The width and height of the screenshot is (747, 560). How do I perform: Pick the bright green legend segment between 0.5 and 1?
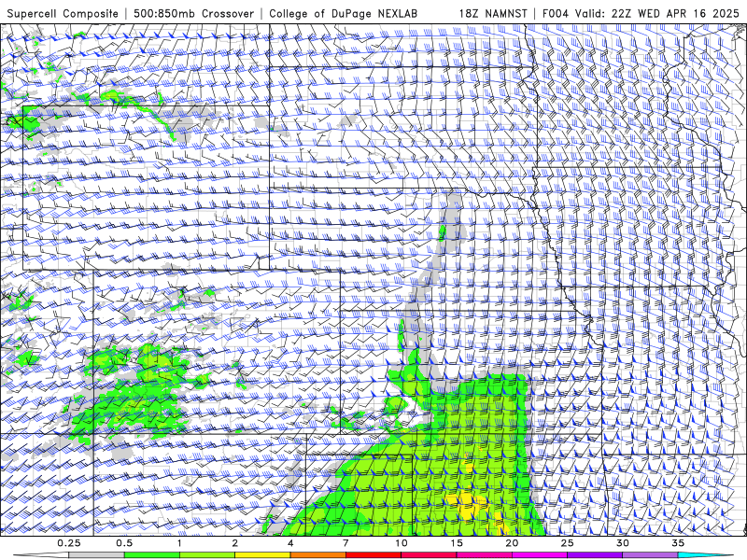(x=151, y=555)
